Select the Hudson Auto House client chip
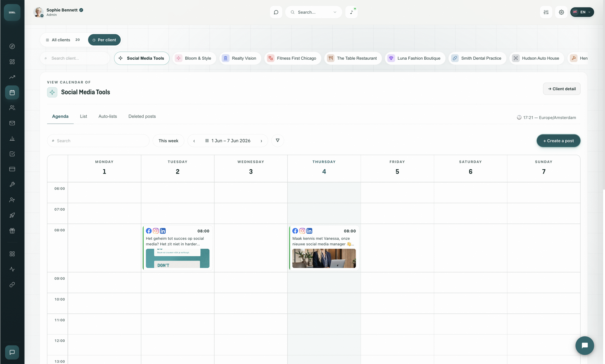Image resolution: width=605 pixels, height=364 pixels. coord(537,58)
